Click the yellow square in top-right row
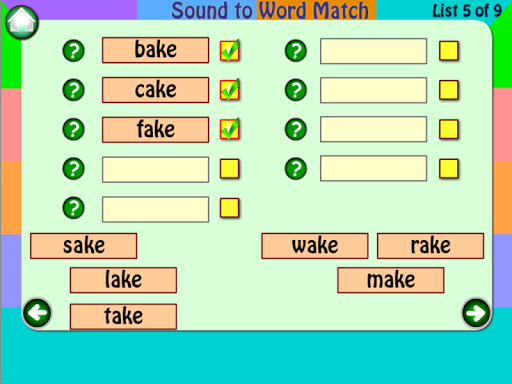 click(x=449, y=51)
